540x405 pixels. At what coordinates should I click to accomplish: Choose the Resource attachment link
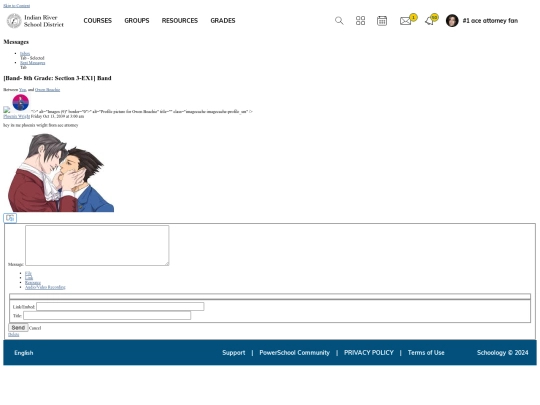(x=33, y=282)
